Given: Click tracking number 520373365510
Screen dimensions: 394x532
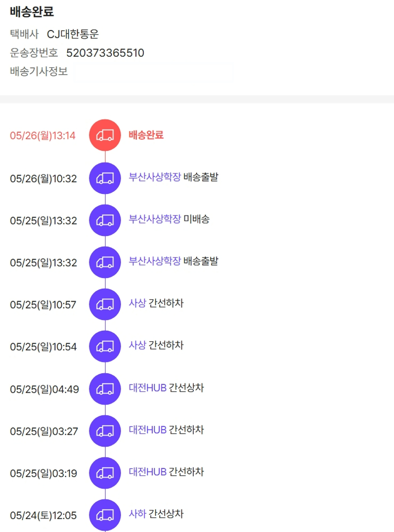Looking at the screenshot, I should pyautogui.click(x=105, y=53).
